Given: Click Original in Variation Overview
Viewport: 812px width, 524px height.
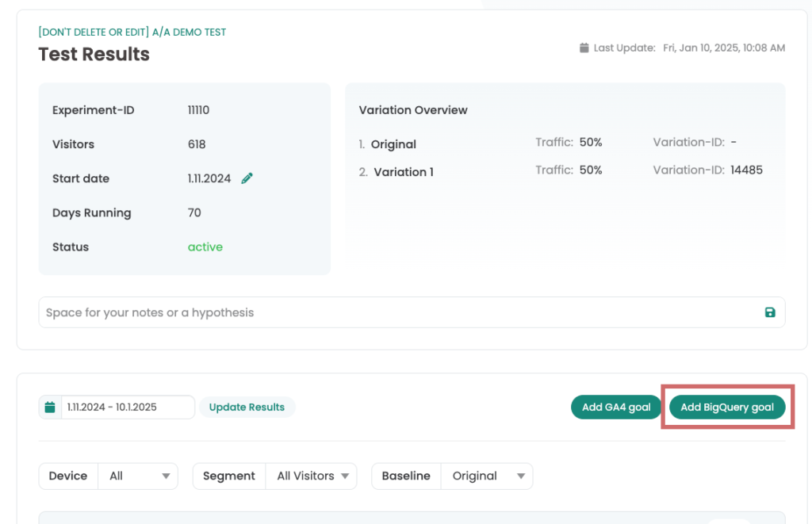Looking at the screenshot, I should [x=393, y=144].
